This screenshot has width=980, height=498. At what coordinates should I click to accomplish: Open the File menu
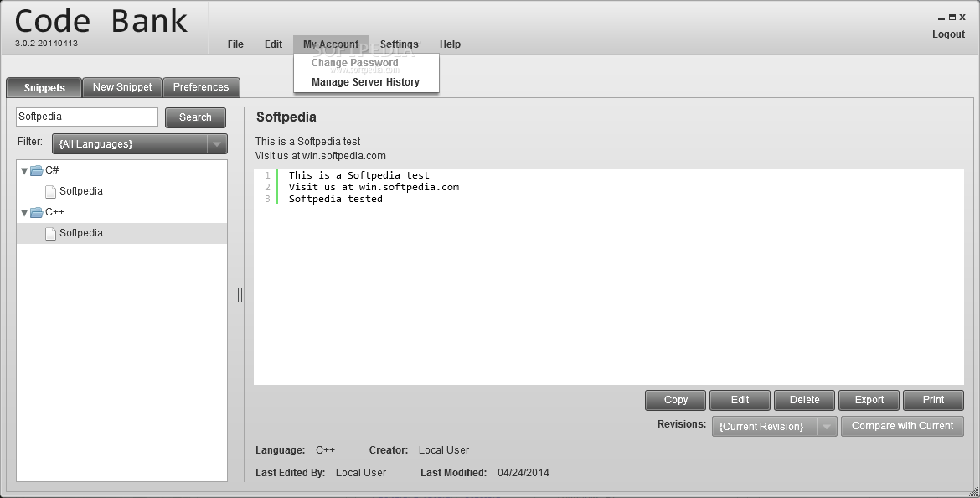235,44
